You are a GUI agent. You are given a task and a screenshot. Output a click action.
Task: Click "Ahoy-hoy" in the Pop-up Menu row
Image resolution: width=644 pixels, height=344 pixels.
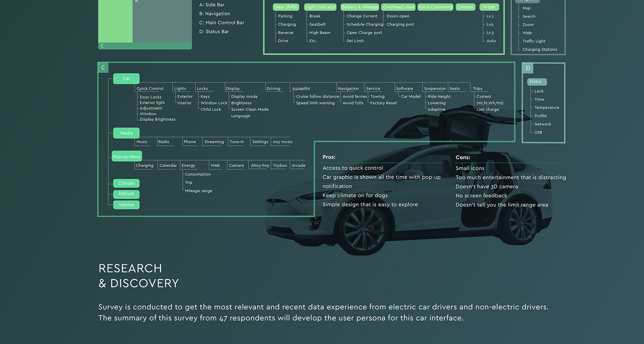point(260,165)
